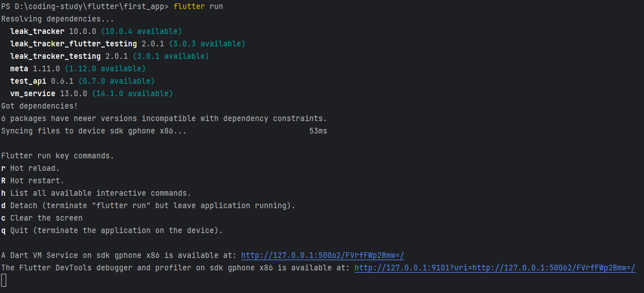Click the '53ms' sync time value
This screenshot has width=644, height=293.
[318, 131]
